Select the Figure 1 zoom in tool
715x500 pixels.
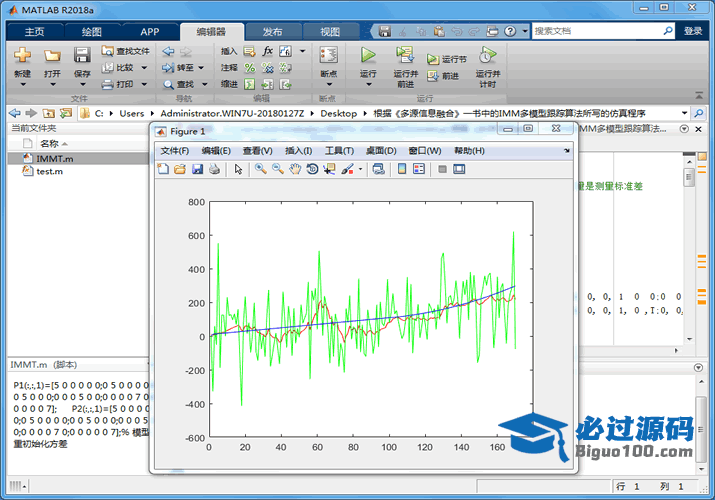(261, 169)
